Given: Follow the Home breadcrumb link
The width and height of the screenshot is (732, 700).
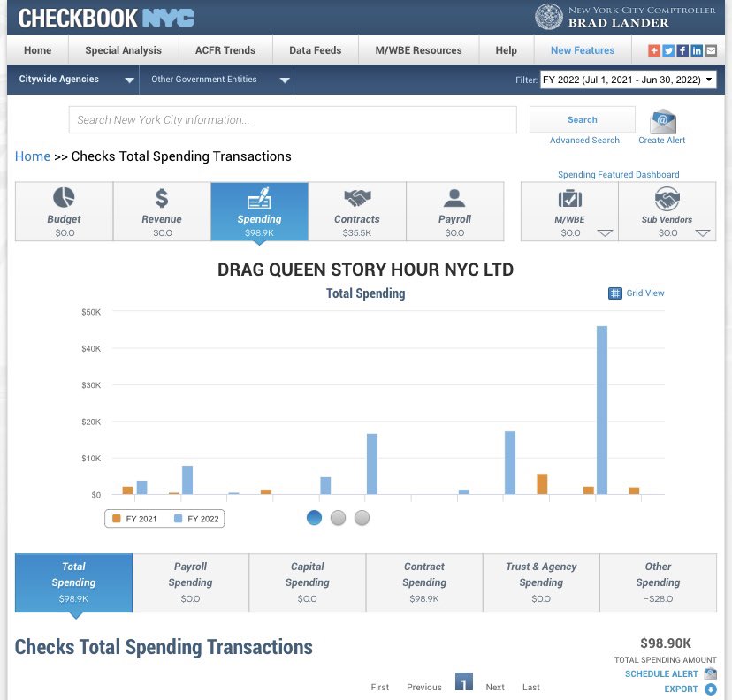Looking at the screenshot, I should coord(32,156).
